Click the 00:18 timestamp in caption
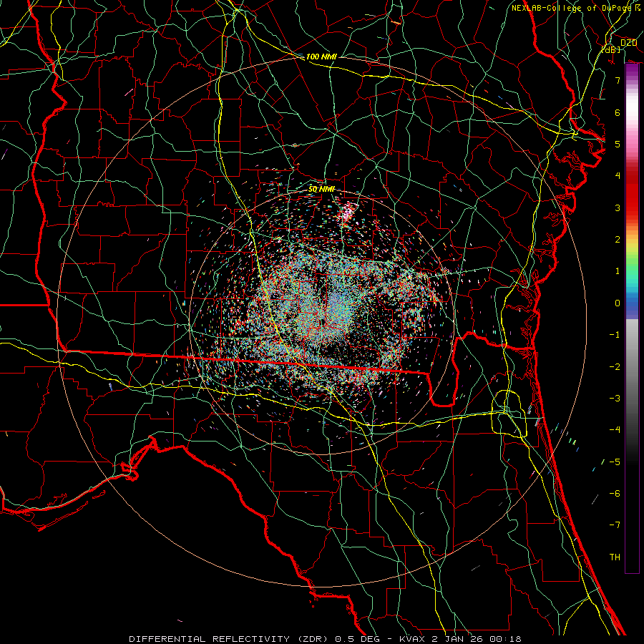The width and height of the screenshot is (644, 644). coord(506,639)
